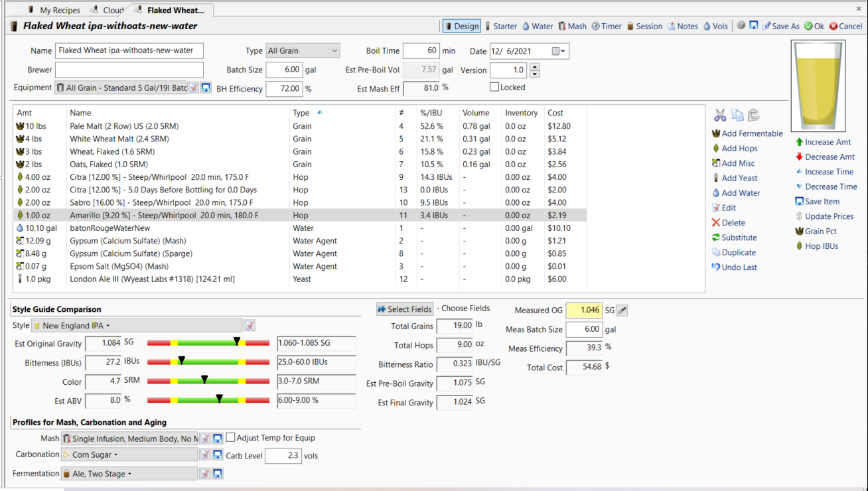
Task: Save recipe with toolbar floppy disk icon
Action: pyautogui.click(x=754, y=26)
